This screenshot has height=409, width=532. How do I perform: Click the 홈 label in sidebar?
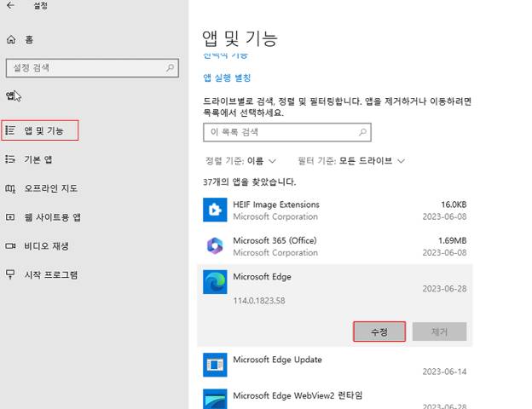pos(29,40)
